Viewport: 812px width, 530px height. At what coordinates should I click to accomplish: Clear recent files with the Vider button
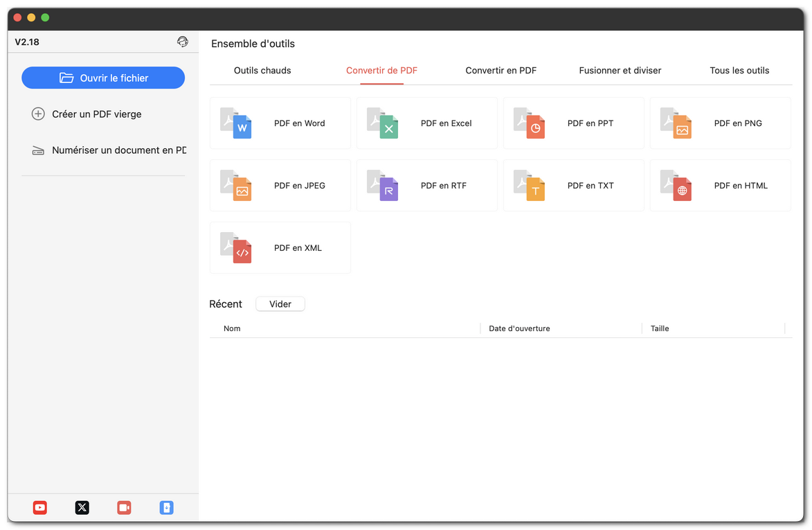(280, 303)
